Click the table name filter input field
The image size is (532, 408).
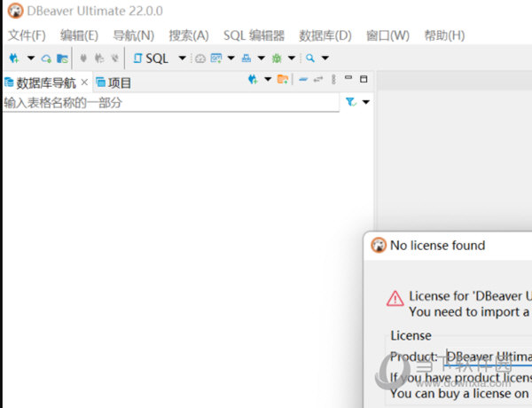pos(171,102)
